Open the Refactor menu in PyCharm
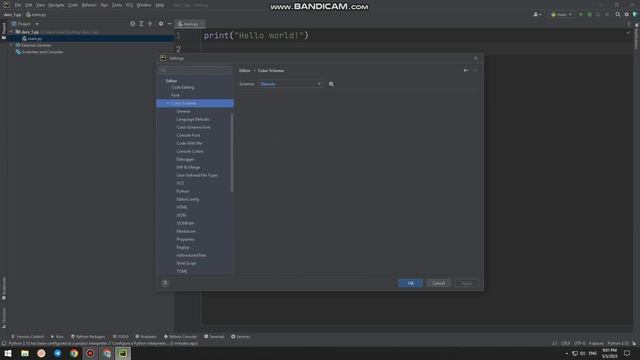 point(89,5)
